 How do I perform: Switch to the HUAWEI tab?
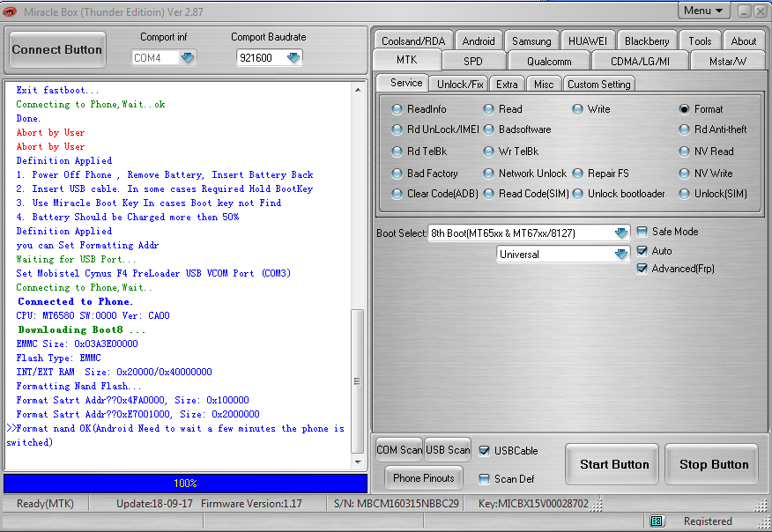(x=587, y=41)
